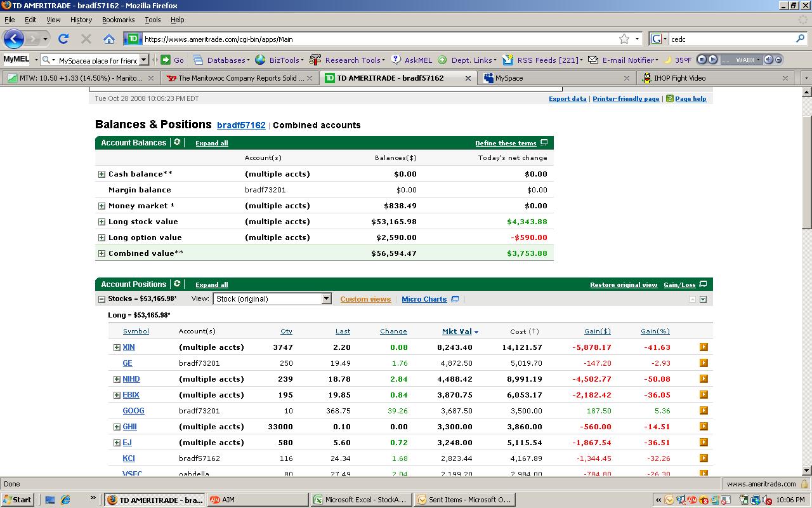Open the Bookmarks menu
The height and width of the screenshot is (508, 812).
[x=118, y=20]
